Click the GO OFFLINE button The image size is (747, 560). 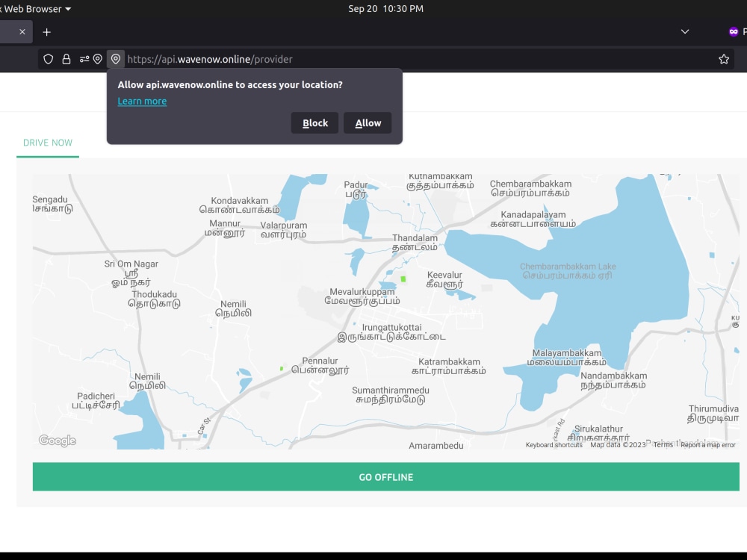[x=386, y=476]
